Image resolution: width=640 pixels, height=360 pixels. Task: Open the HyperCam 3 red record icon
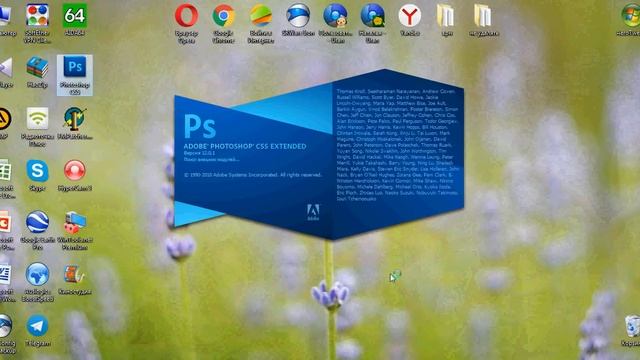tap(75, 171)
